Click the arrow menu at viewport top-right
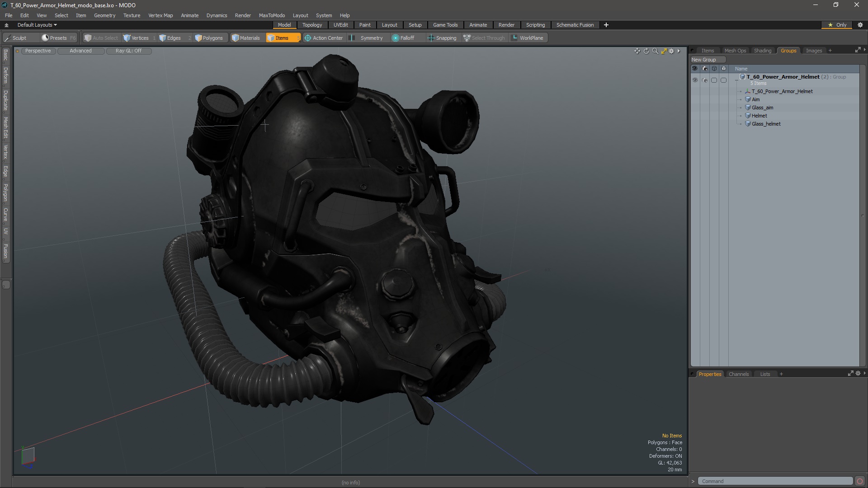The image size is (868, 488). pyautogui.click(x=679, y=51)
